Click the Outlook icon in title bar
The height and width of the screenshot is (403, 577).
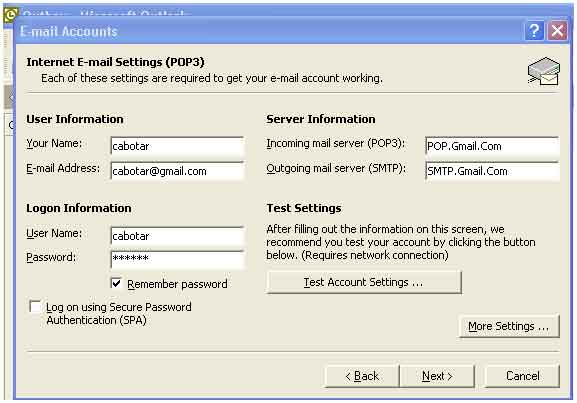tap(10, 15)
